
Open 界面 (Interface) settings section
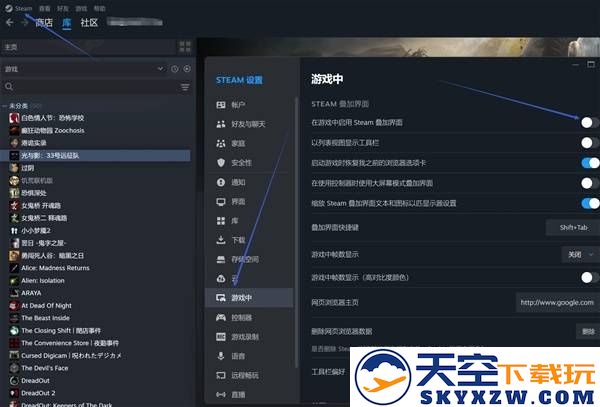[x=249, y=202]
